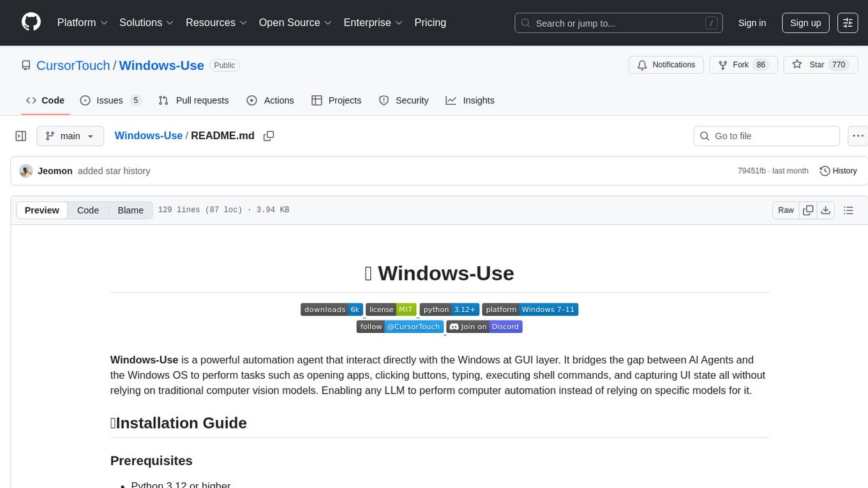Image resolution: width=868 pixels, height=488 pixels.
Task: Focus the Go to file field
Action: point(767,136)
